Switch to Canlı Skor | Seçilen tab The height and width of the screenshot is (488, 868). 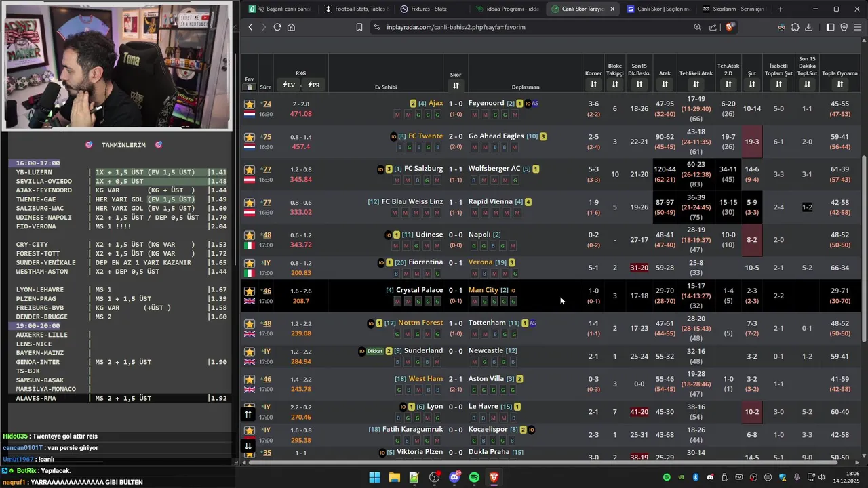pyautogui.click(x=658, y=9)
